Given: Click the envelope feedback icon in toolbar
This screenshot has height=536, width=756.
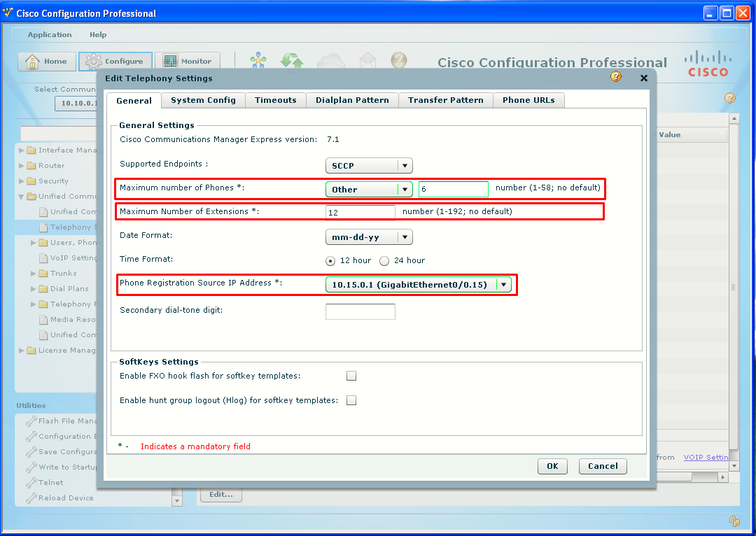Looking at the screenshot, I should 368,60.
